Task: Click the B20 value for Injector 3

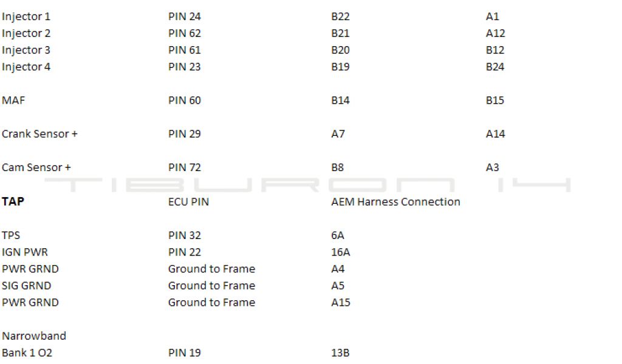Action: tap(340, 50)
